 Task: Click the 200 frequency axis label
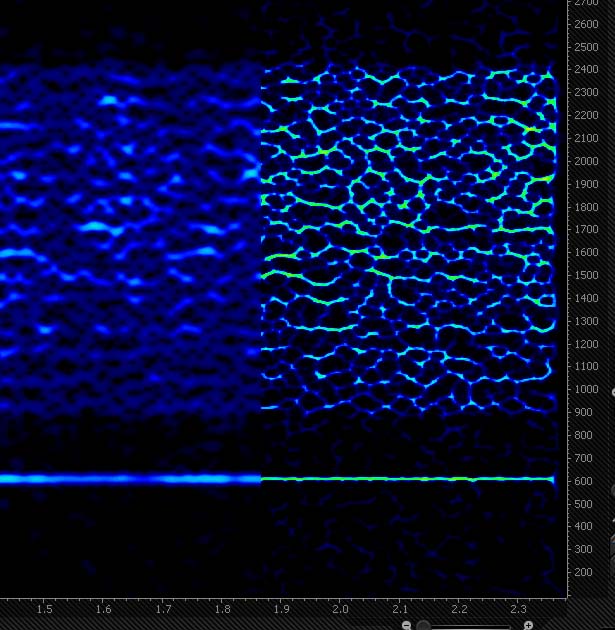click(x=583, y=572)
